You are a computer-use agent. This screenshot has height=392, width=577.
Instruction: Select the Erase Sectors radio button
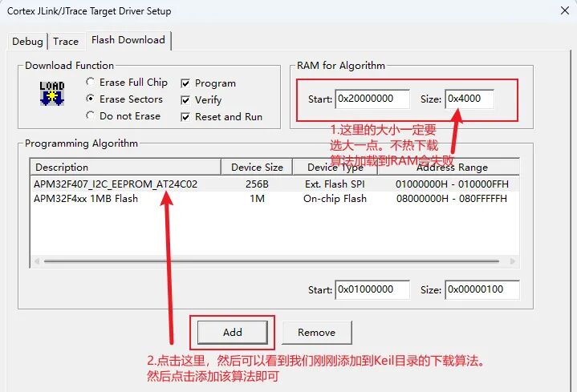pyautogui.click(x=91, y=99)
